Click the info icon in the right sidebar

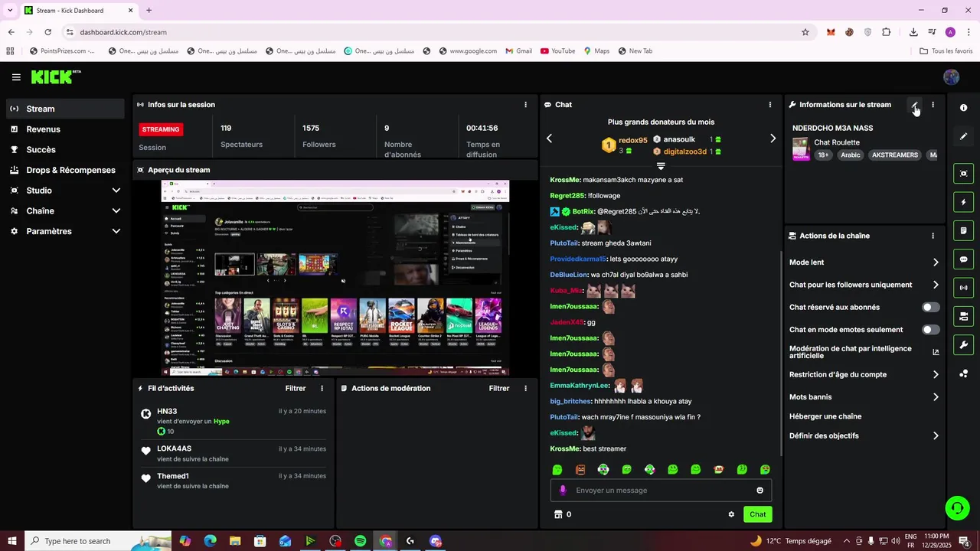(x=964, y=108)
